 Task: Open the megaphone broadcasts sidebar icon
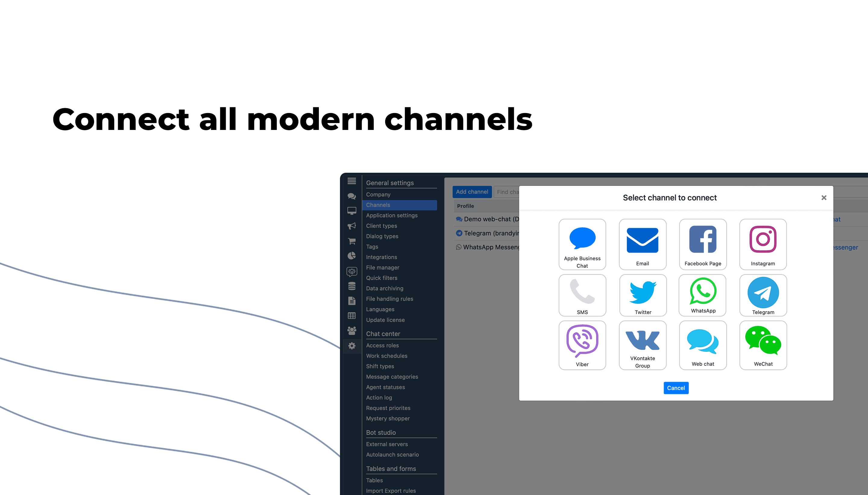pos(352,226)
